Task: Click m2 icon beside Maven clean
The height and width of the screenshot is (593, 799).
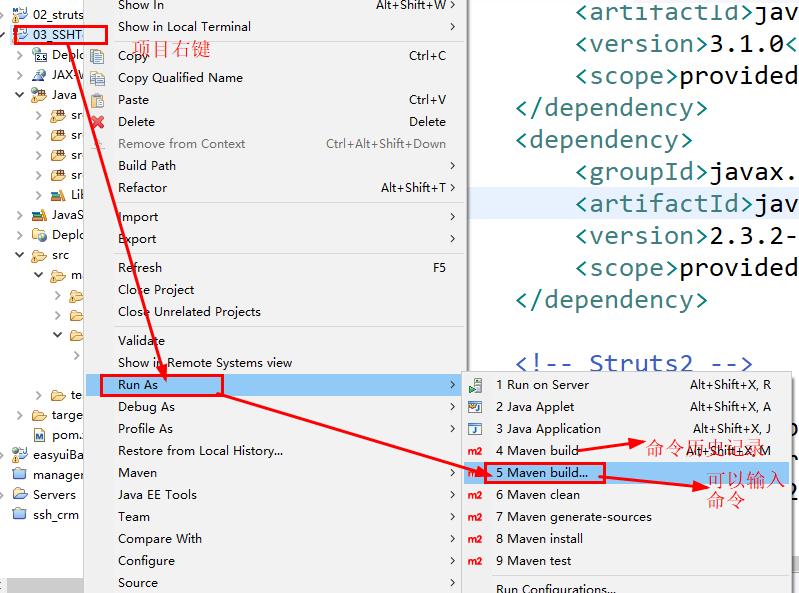Action: click(475, 495)
